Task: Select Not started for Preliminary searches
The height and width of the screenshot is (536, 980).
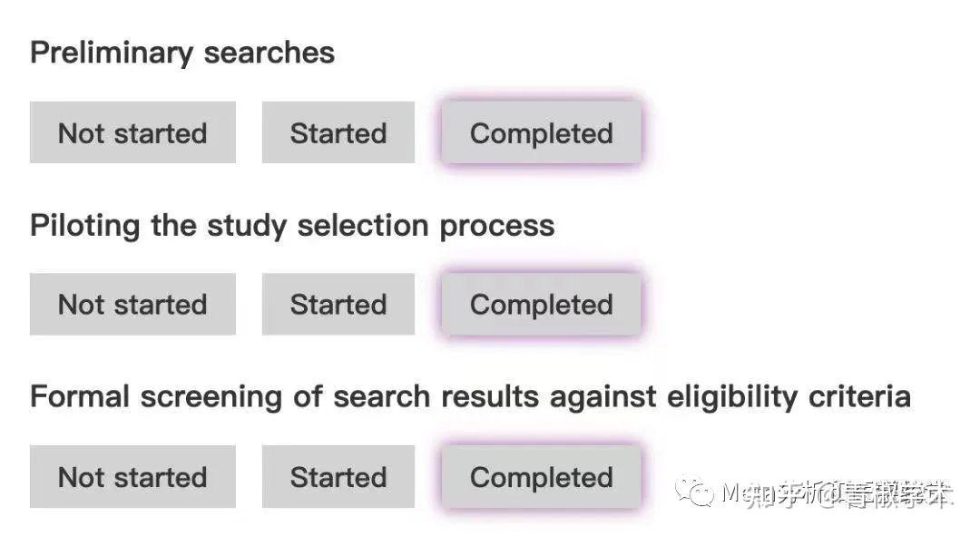Action: point(132,132)
